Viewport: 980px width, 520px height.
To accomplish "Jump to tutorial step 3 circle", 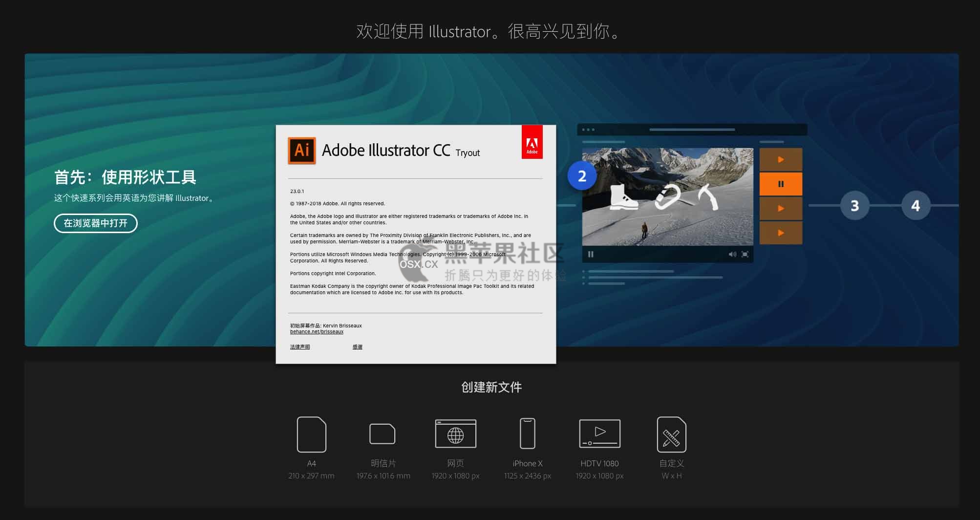I will click(854, 205).
